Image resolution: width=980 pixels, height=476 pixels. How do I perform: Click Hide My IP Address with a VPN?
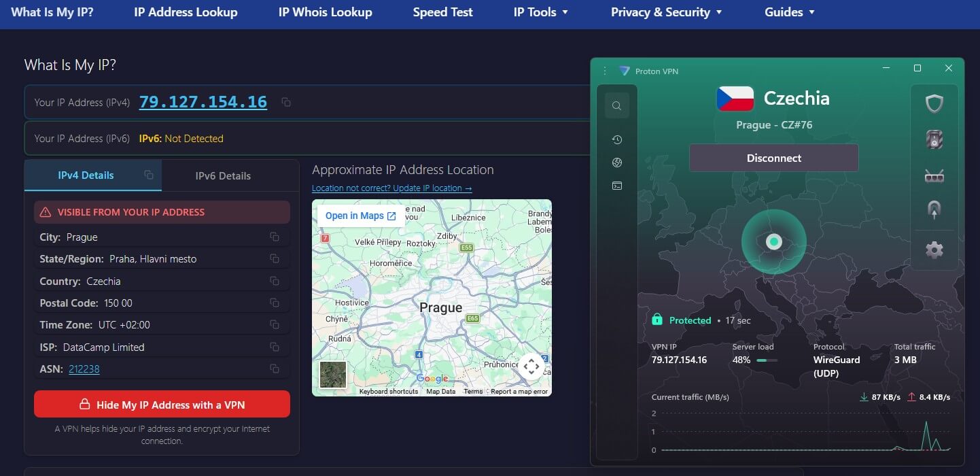(x=162, y=405)
